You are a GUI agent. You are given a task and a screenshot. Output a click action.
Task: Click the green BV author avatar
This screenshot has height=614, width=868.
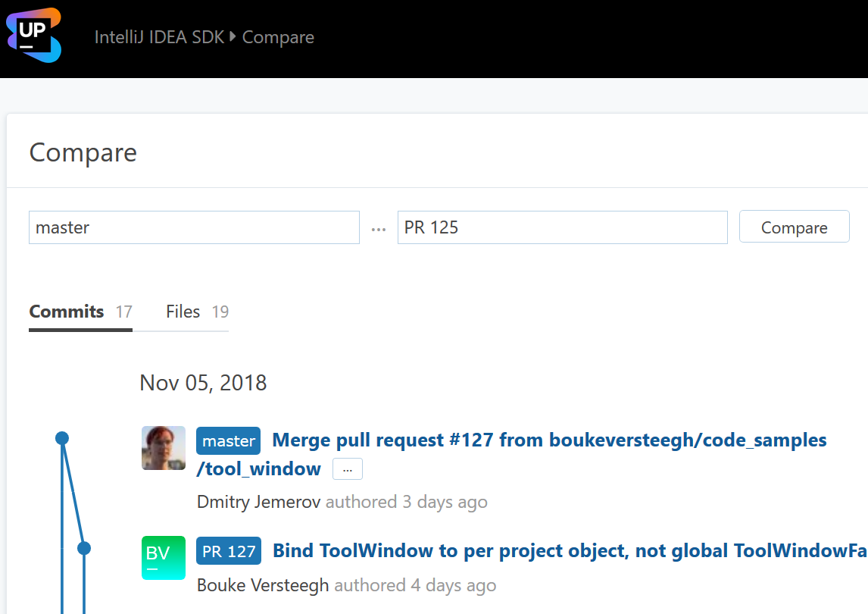click(x=164, y=558)
